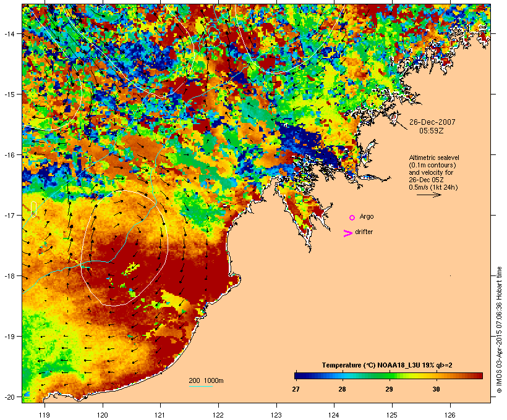The width and height of the screenshot is (507, 420).
Task: Click longitude axis label '120'
Action: tap(103, 415)
